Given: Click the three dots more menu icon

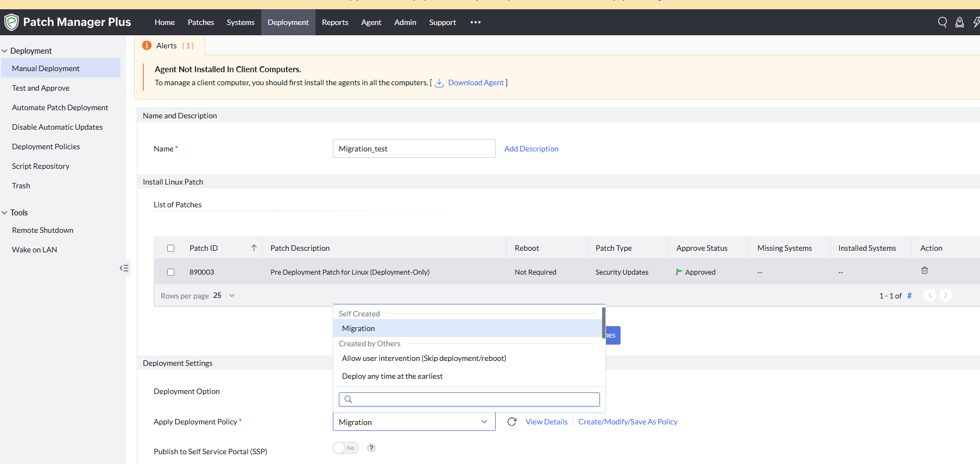Looking at the screenshot, I should 476,22.
